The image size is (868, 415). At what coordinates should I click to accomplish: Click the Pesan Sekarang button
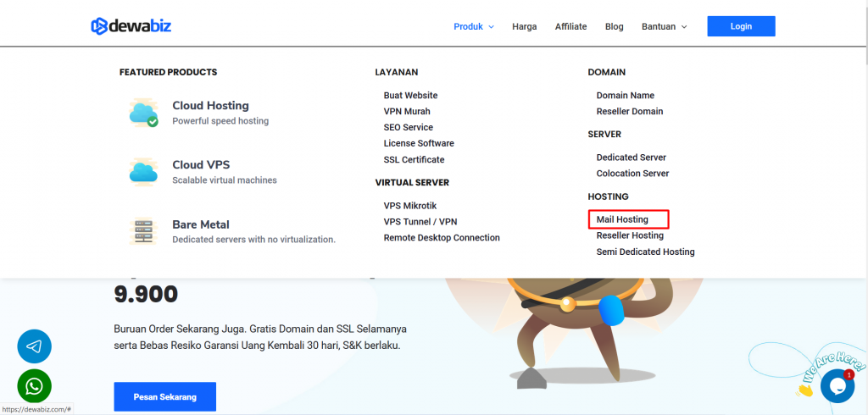coord(164,396)
